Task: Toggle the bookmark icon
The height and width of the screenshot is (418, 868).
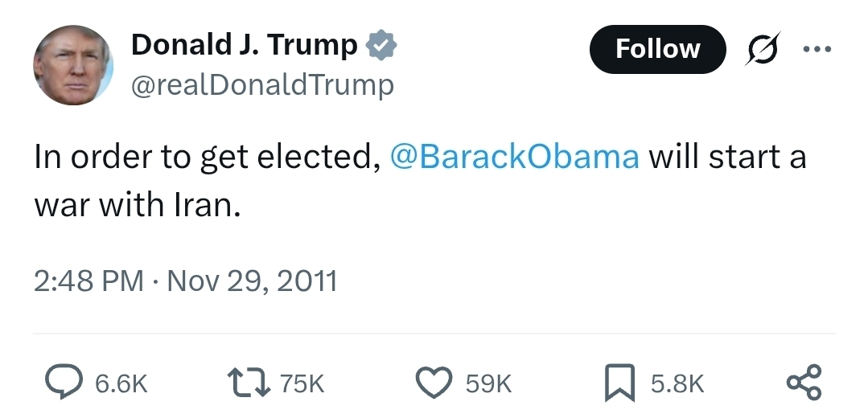Action: [621, 383]
